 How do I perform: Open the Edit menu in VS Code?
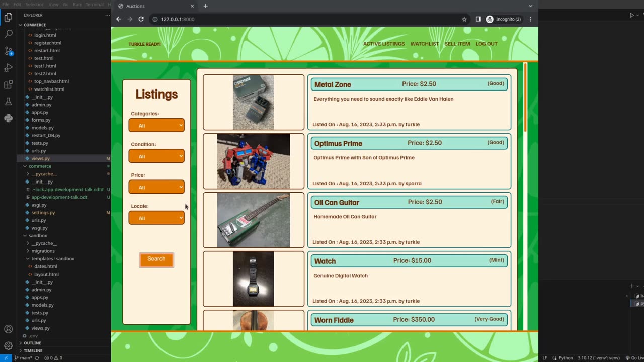coord(17,4)
